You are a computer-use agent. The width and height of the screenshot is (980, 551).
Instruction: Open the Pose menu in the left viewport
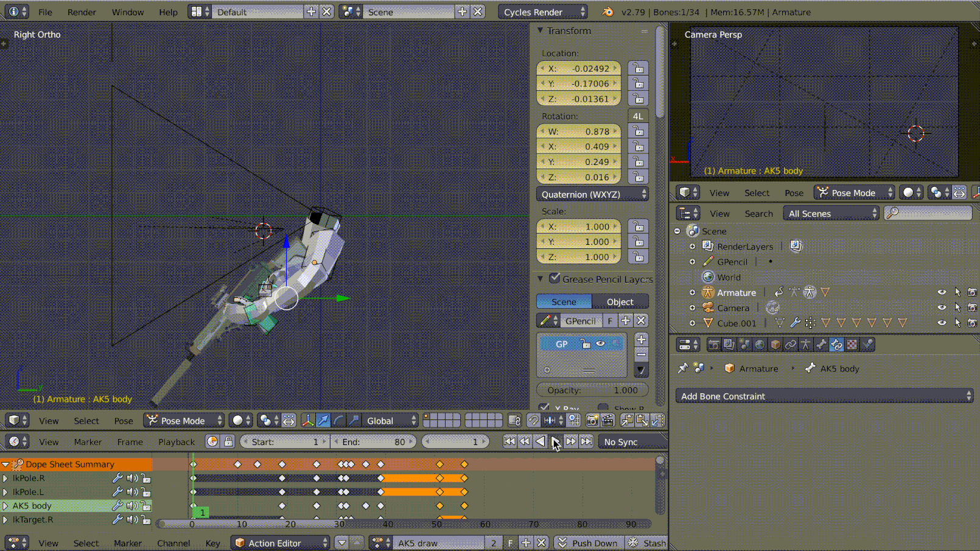click(x=124, y=421)
